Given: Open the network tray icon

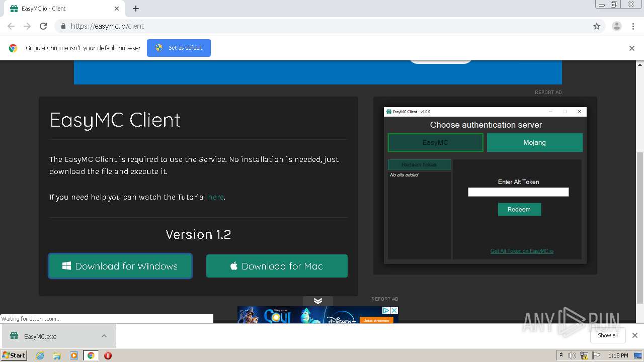Looking at the screenshot, I should pos(584,355).
